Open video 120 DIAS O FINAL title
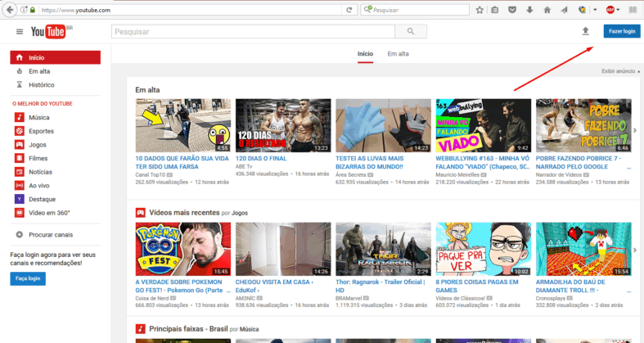Image resolution: width=644 pixels, height=343 pixels. pos(261,158)
